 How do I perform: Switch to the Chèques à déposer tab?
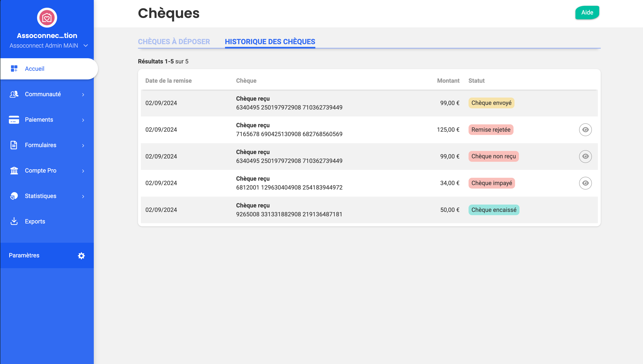[174, 41]
